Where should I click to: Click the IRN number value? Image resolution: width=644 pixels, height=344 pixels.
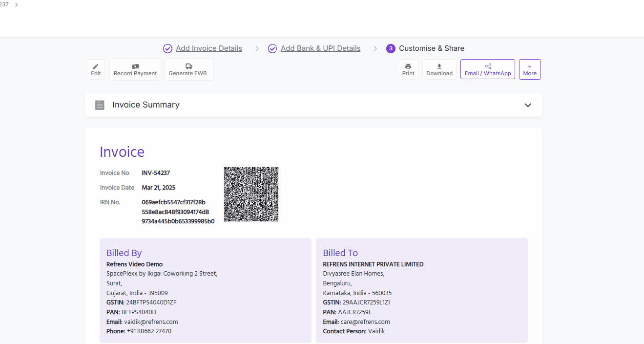[x=178, y=212]
